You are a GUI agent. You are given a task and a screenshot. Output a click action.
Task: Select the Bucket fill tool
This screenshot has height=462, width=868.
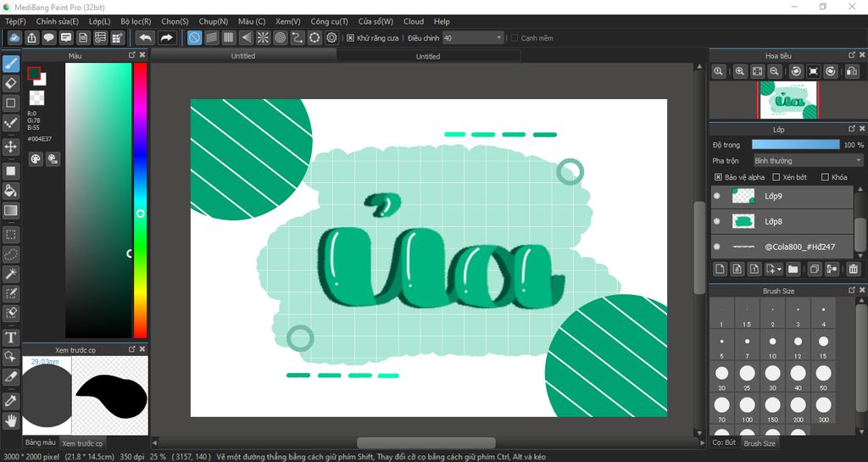click(11, 190)
